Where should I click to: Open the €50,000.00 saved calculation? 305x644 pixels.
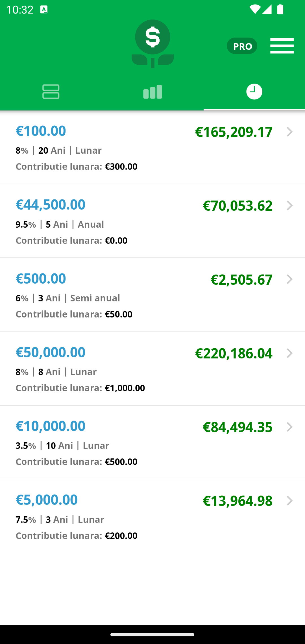click(152, 369)
